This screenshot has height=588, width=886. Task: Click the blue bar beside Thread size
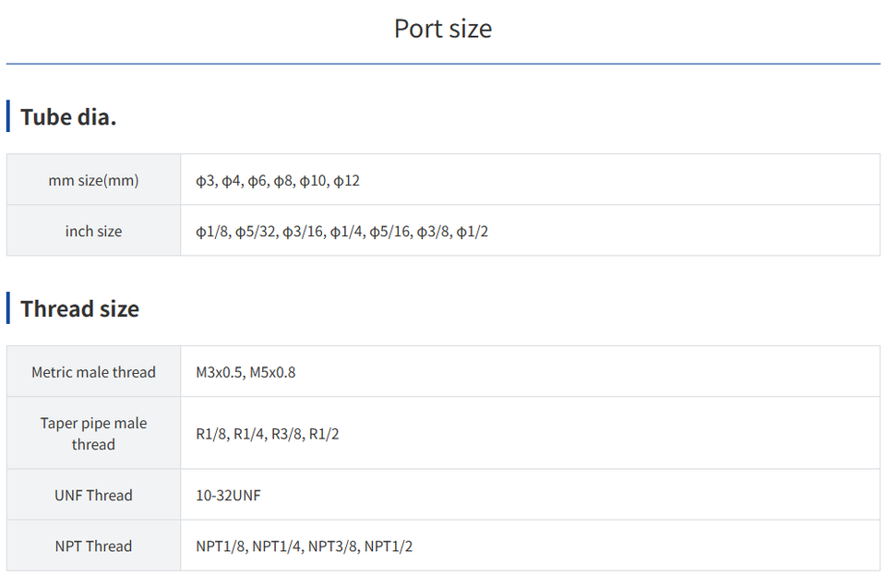tap(8, 308)
